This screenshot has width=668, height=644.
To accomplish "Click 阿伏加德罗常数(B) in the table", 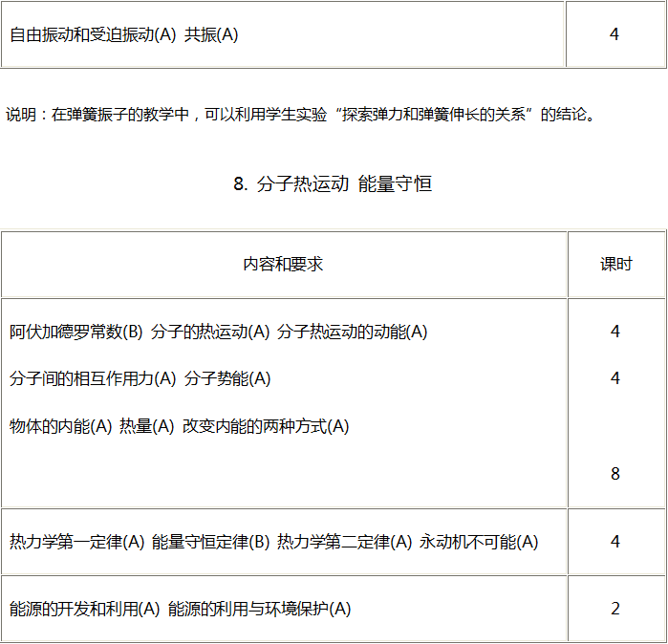I will tap(76, 332).
